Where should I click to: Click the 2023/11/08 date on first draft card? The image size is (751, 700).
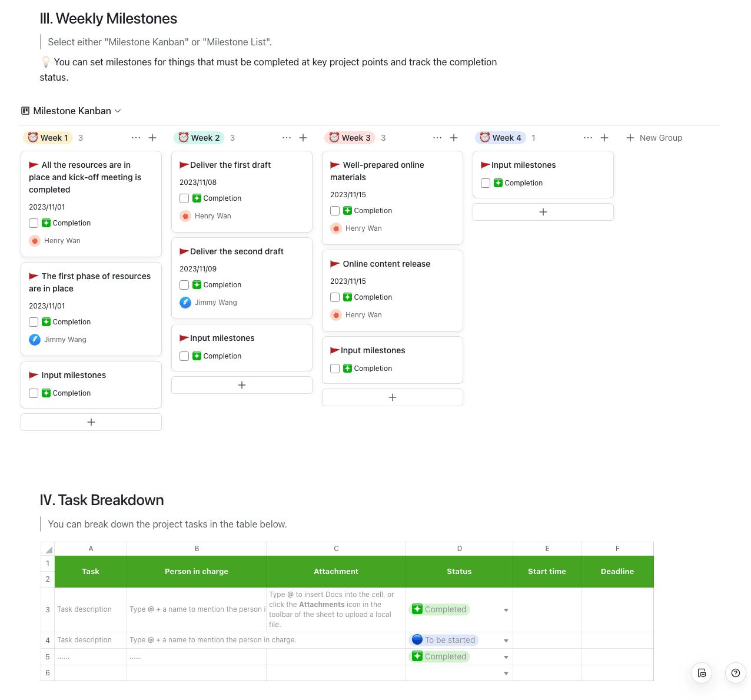point(198,183)
